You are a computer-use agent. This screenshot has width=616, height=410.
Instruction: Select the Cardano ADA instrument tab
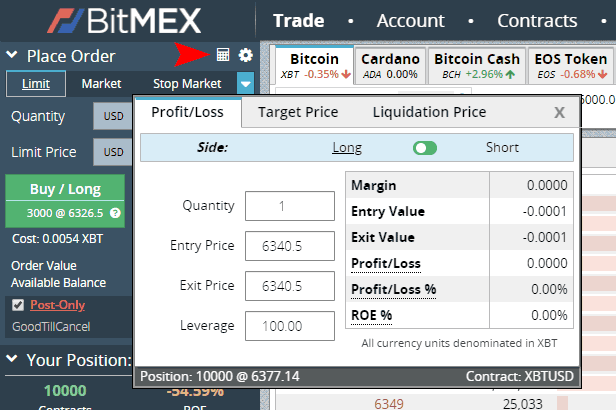tap(390, 66)
